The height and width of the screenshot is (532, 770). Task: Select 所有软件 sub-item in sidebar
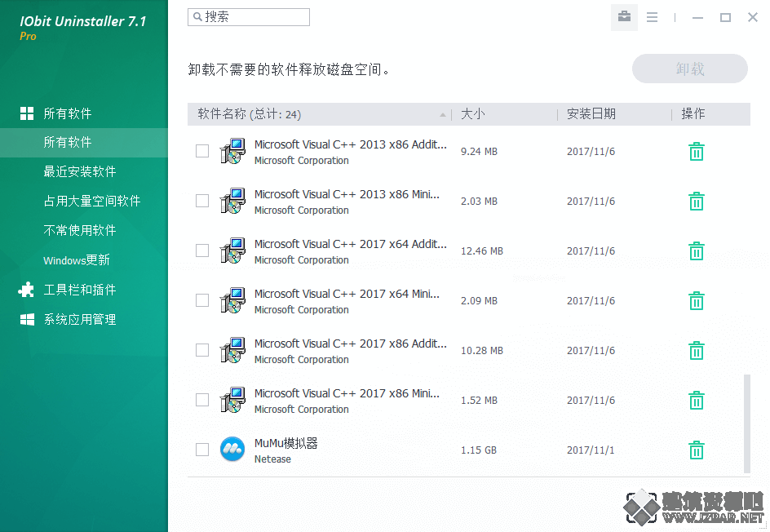(x=84, y=143)
